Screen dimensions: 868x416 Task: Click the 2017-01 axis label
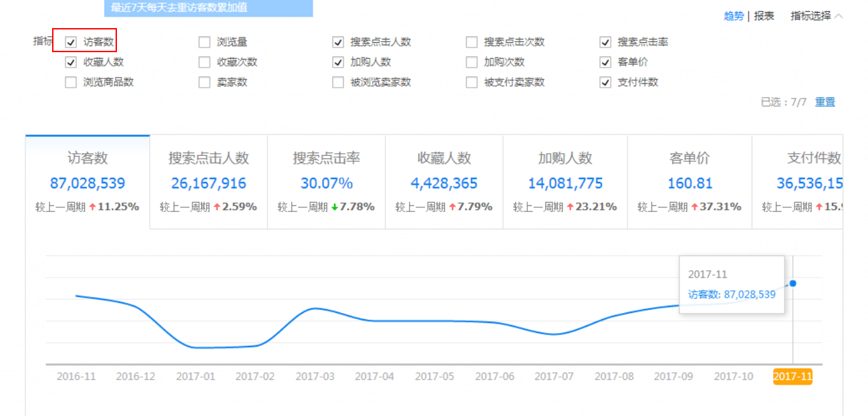pos(196,377)
